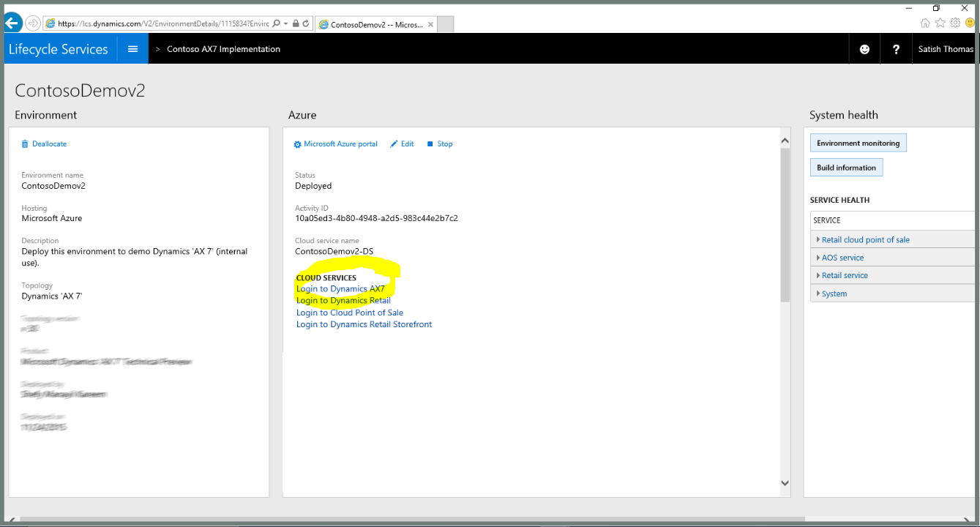
Task: Open the address bar dropdown arrow
Action: (285, 23)
